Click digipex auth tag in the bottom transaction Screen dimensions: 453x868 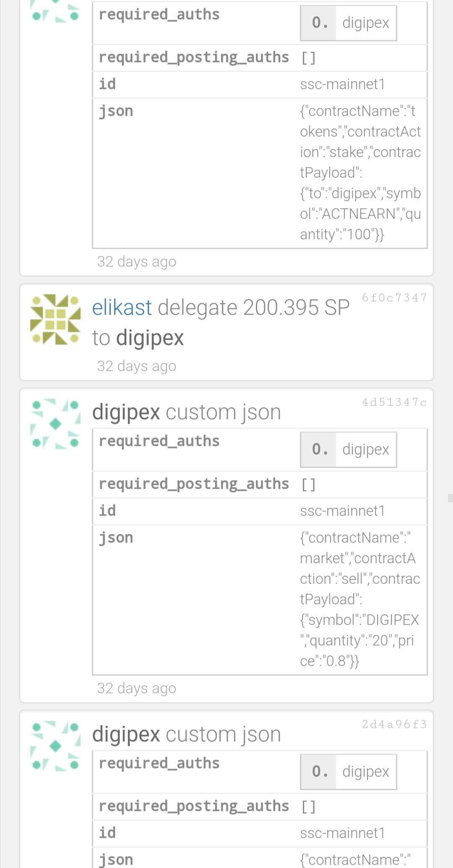pyautogui.click(x=365, y=772)
